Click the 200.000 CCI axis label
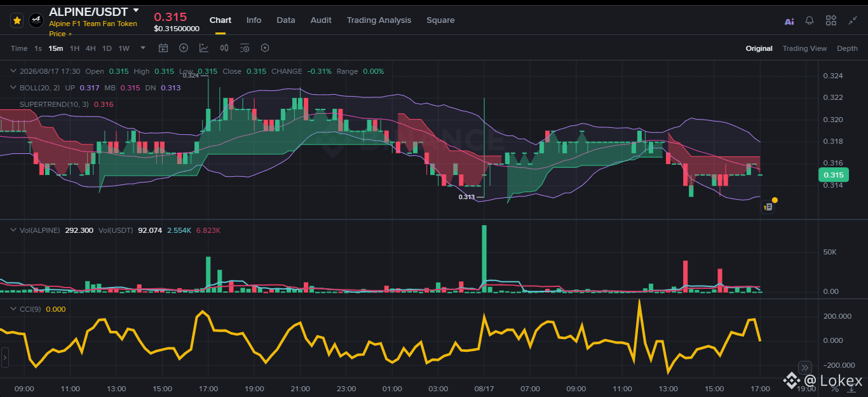Screen dimensions: 868x397 pyautogui.click(x=837, y=316)
